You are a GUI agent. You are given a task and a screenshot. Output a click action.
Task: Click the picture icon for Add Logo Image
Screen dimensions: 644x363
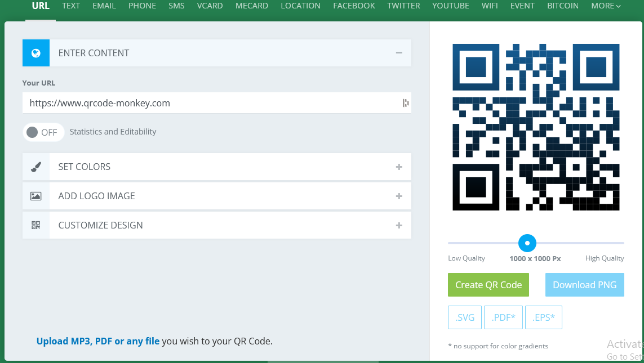coord(35,196)
